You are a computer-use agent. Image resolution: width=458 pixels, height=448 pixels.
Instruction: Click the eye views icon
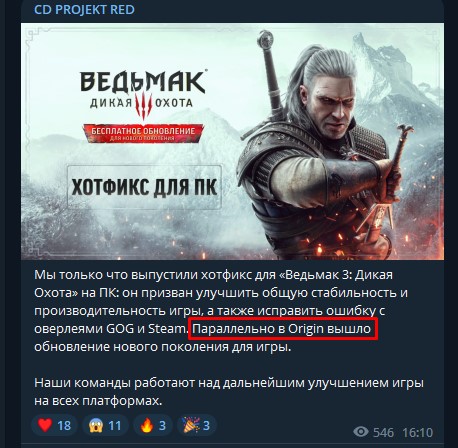[360, 432]
